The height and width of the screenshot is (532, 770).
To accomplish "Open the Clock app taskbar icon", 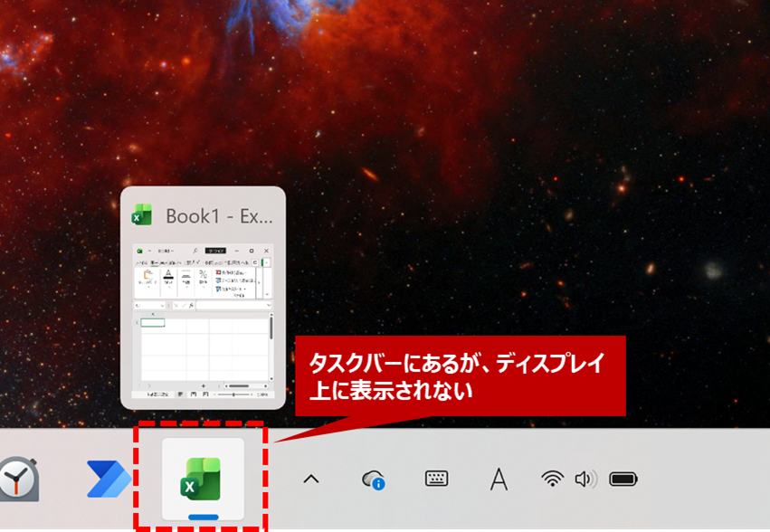I will tap(18, 479).
